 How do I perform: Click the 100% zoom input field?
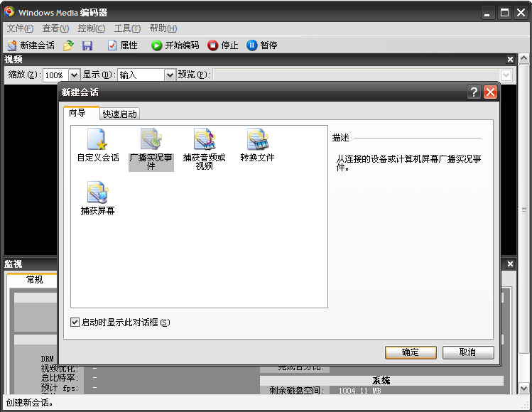[x=55, y=75]
